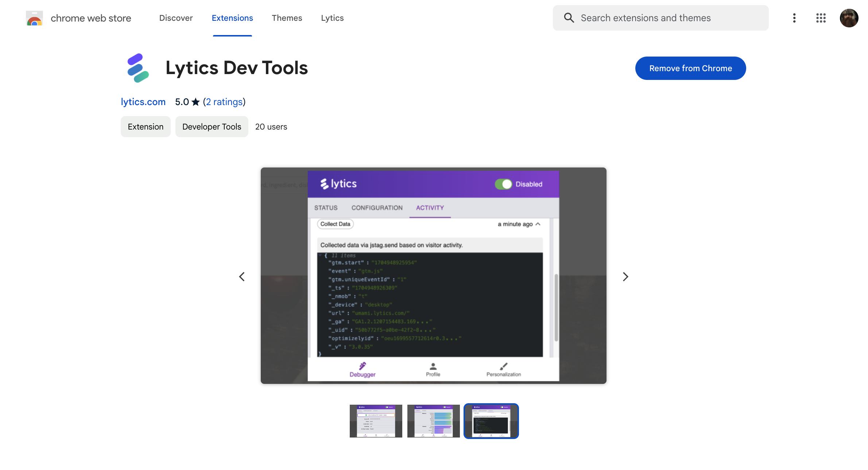Select the Extensions tab

[232, 18]
